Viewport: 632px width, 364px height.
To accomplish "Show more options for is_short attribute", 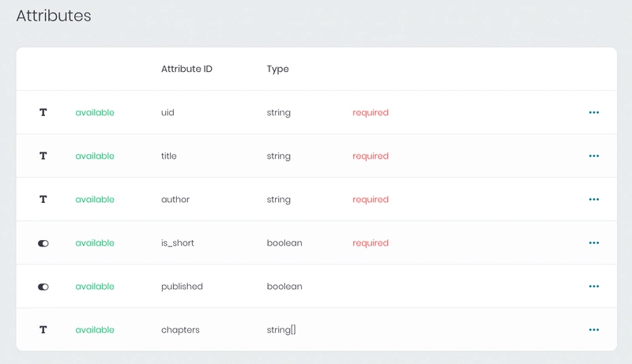I will (x=594, y=243).
